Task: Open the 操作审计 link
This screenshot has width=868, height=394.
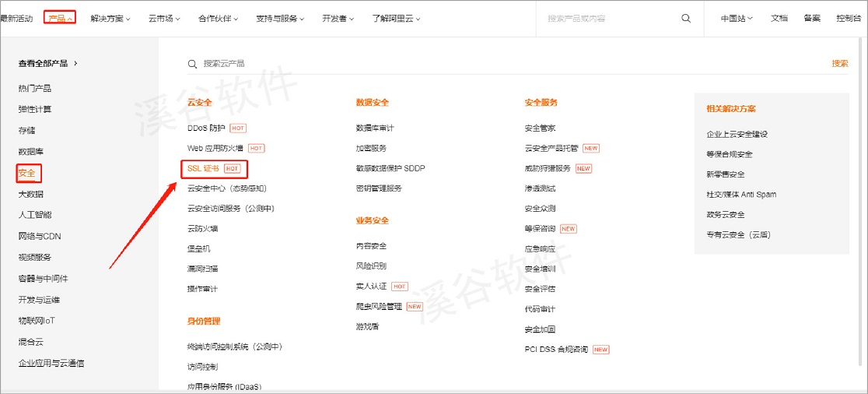Action: coord(202,289)
